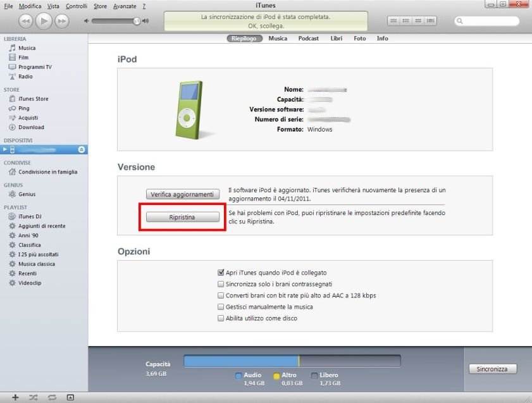
Task: Switch to the Podcast tab
Action: [x=309, y=39]
